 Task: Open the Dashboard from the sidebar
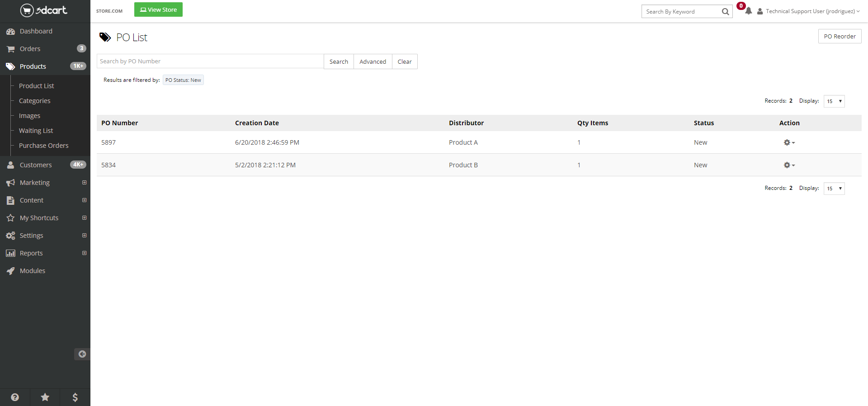click(36, 31)
